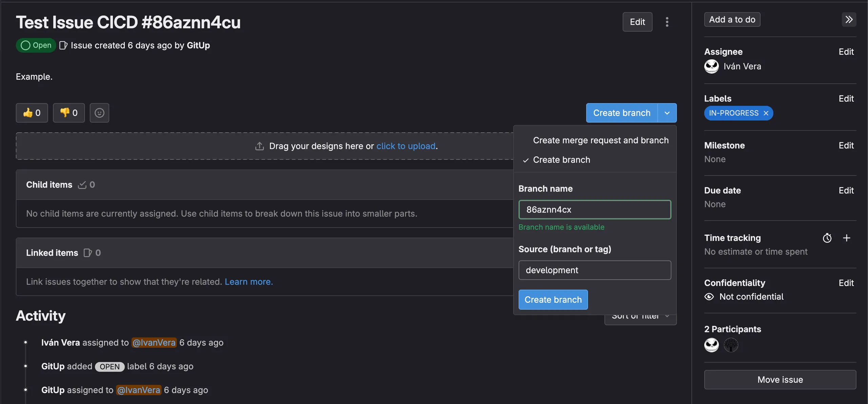
Task: Add a thumbs down reaction
Action: [x=69, y=113]
